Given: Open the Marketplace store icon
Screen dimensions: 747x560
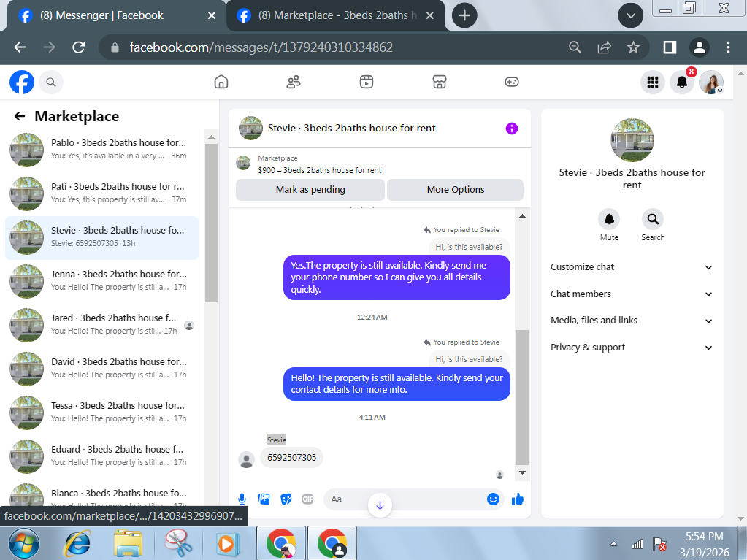Looking at the screenshot, I should 440,82.
